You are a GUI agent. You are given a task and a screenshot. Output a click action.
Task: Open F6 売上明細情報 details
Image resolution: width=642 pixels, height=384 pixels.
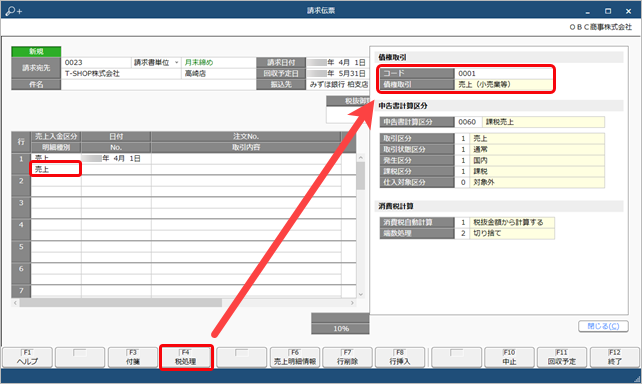point(295,357)
